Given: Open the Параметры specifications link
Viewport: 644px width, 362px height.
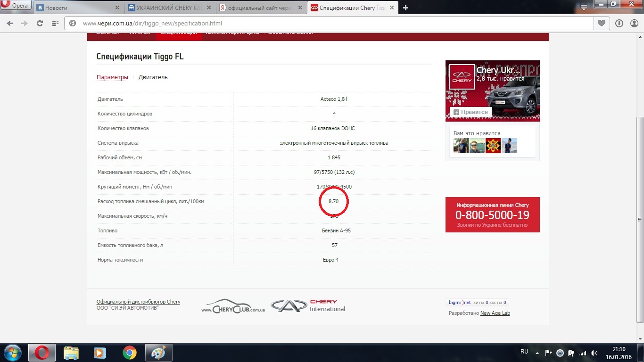Looking at the screenshot, I should [x=112, y=77].
